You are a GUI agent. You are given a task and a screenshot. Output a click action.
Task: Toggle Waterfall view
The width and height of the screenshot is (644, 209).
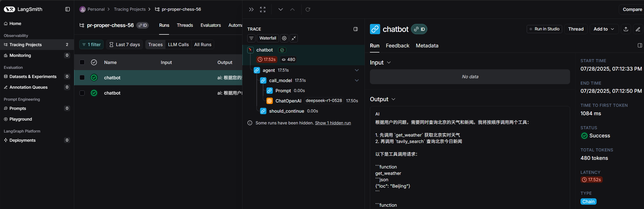click(x=268, y=38)
